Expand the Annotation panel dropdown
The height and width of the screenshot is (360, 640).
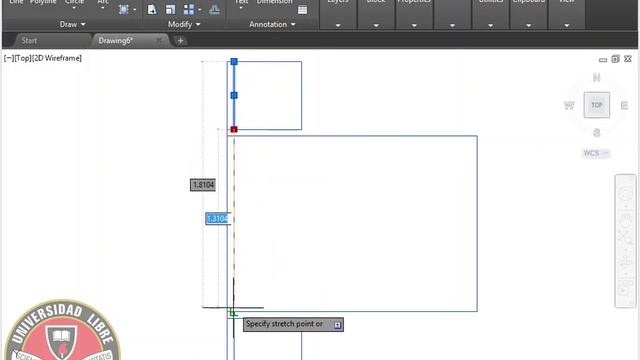coord(272,24)
